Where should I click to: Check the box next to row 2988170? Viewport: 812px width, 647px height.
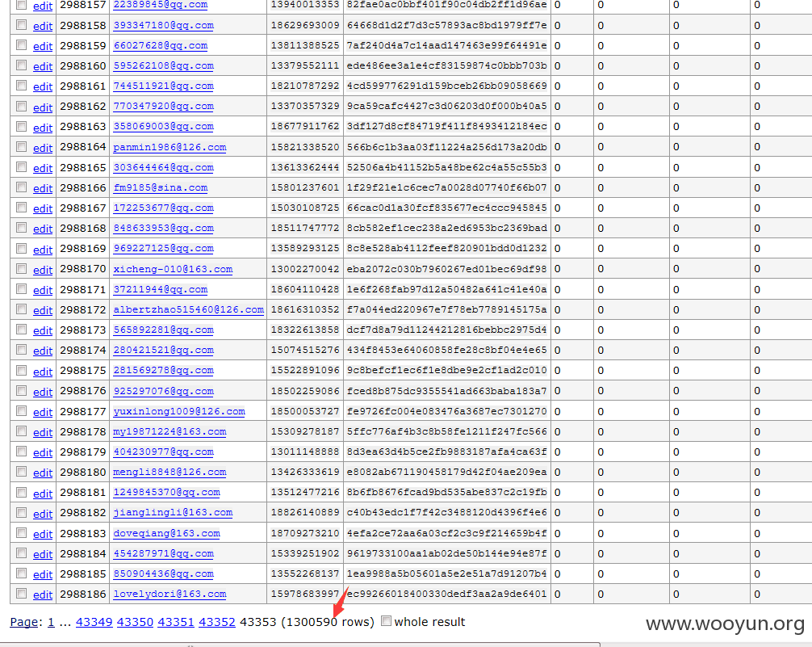pyautogui.click(x=21, y=268)
